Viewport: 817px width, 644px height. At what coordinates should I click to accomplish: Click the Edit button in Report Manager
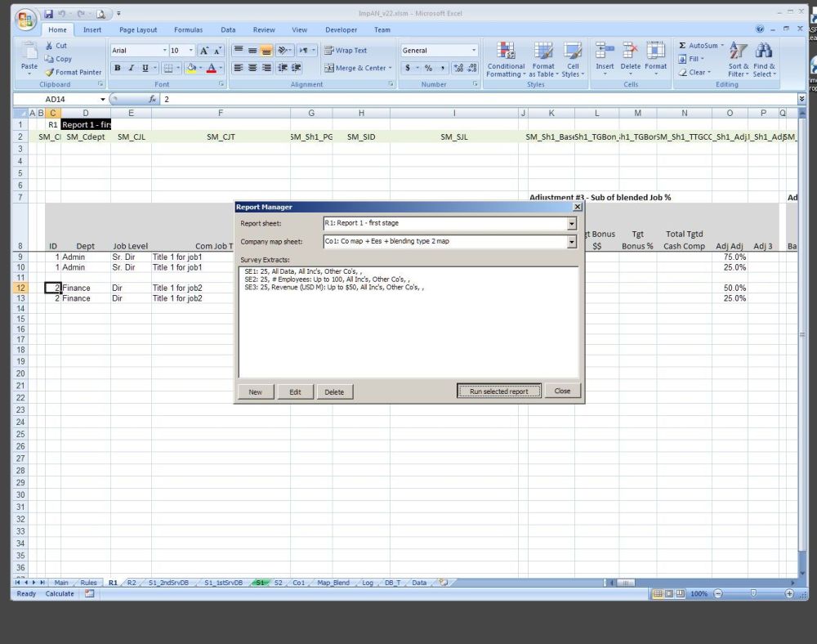[x=295, y=391]
